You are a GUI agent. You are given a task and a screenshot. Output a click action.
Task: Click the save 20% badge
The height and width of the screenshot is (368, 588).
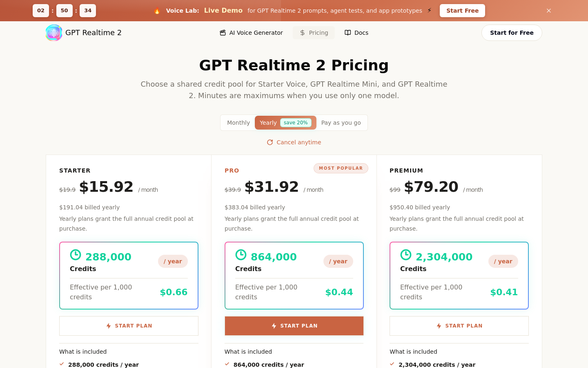(x=296, y=123)
